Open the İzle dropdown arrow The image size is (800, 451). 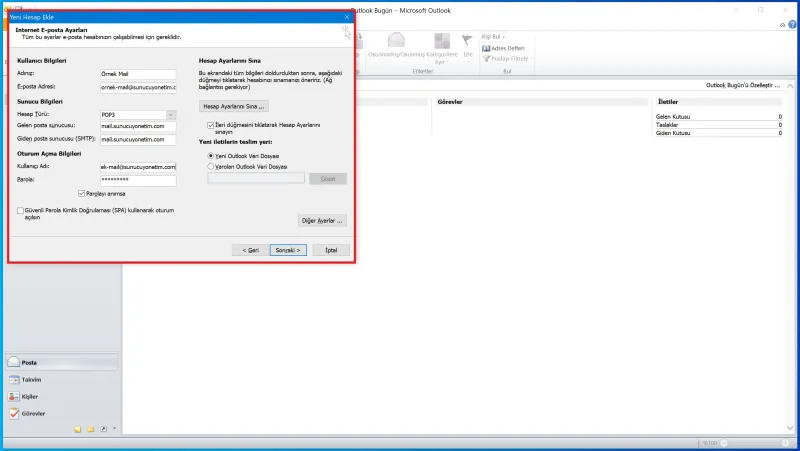[x=468, y=62]
